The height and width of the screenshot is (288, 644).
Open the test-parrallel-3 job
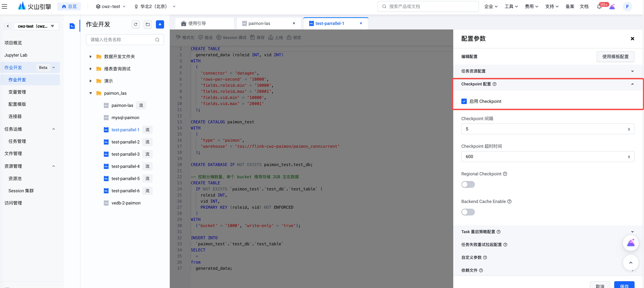(x=125, y=154)
